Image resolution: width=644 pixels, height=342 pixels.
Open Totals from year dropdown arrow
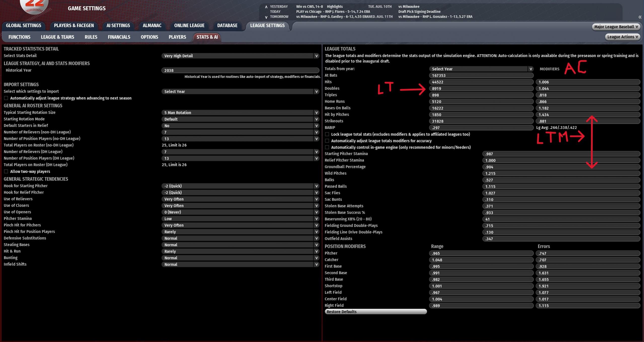click(x=531, y=69)
